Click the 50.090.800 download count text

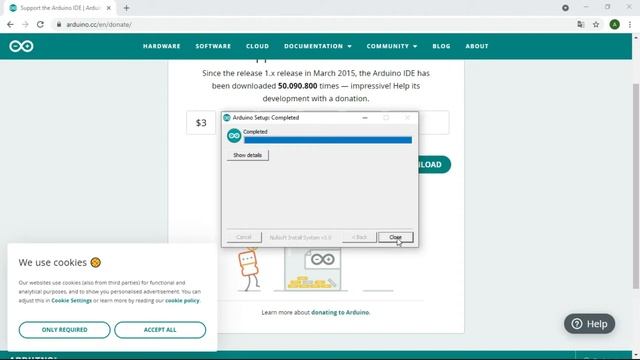tap(298, 86)
